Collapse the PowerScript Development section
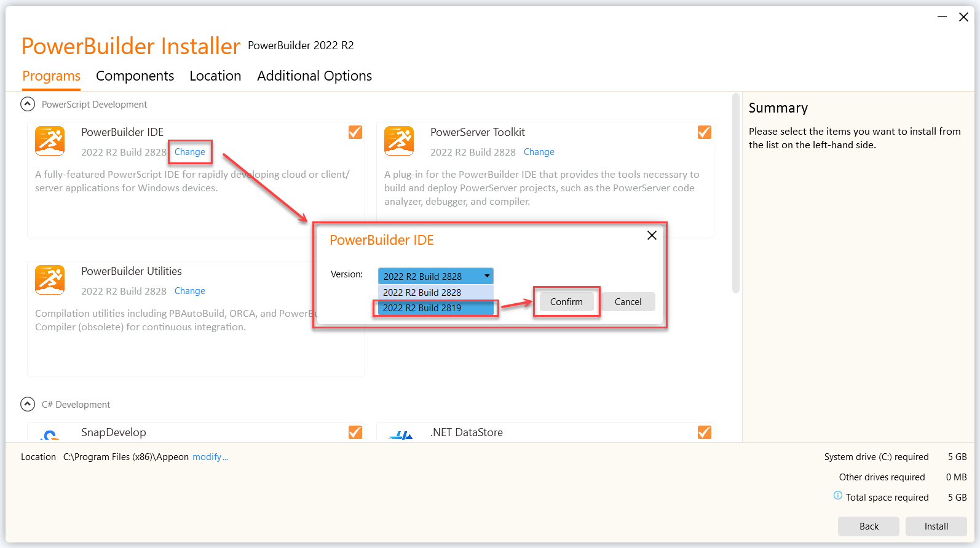Image resolution: width=980 pixels, height=548 pixels. 28,105
